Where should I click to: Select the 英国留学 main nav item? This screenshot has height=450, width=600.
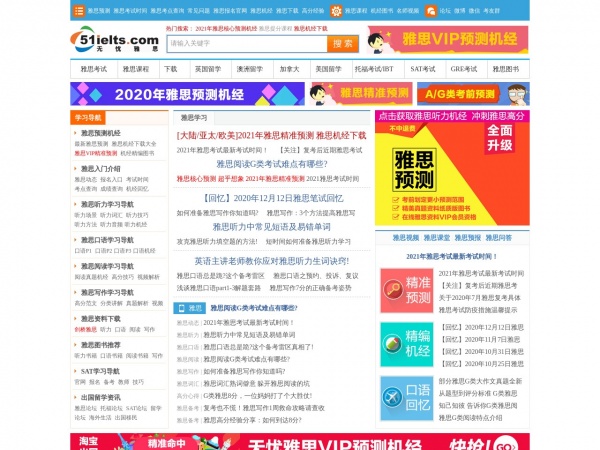(208, 69)
